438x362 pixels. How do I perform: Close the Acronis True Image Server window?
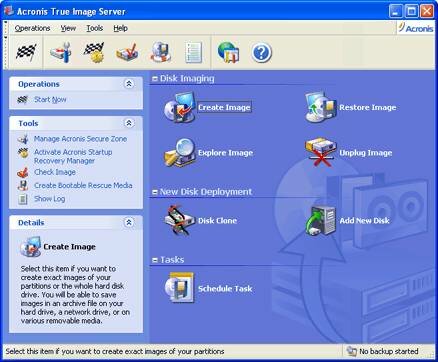click(x=427, y=12)
